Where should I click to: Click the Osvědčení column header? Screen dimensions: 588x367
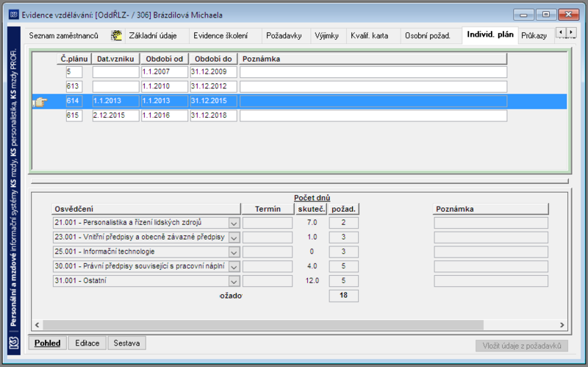[x=146, y=209]
